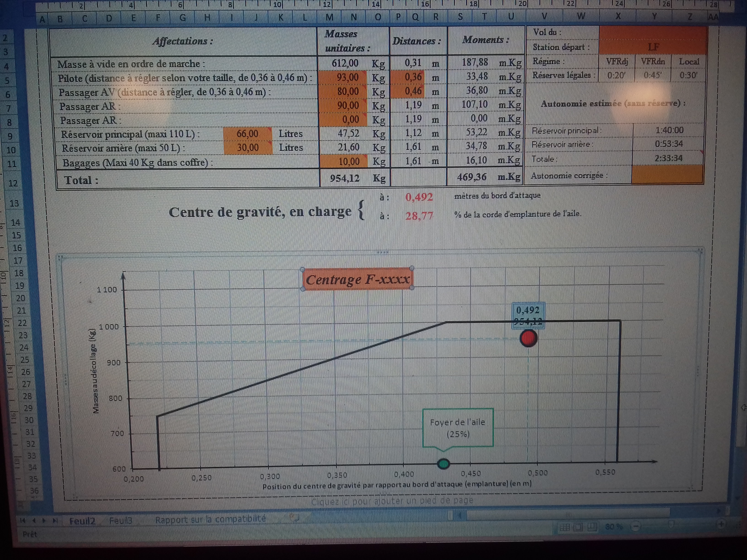Go to first sheet navigation arrow

click(23, 520)
